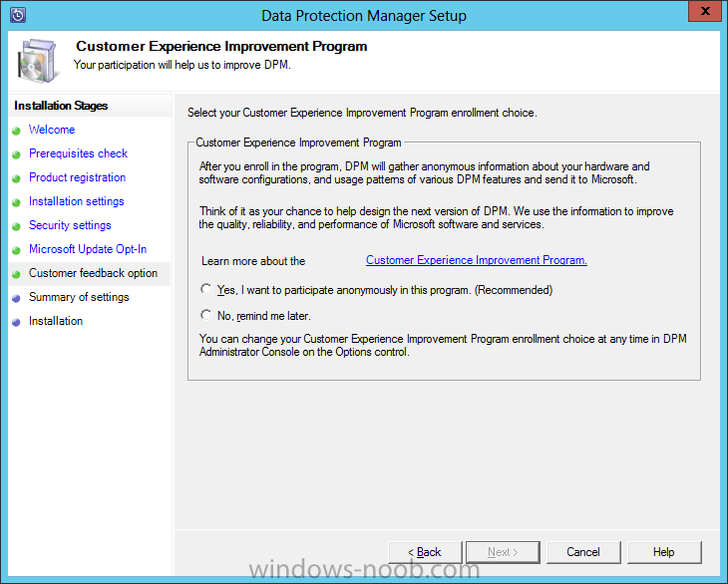Open Product registration stage
728x584 pixels.
click(77, 177)
